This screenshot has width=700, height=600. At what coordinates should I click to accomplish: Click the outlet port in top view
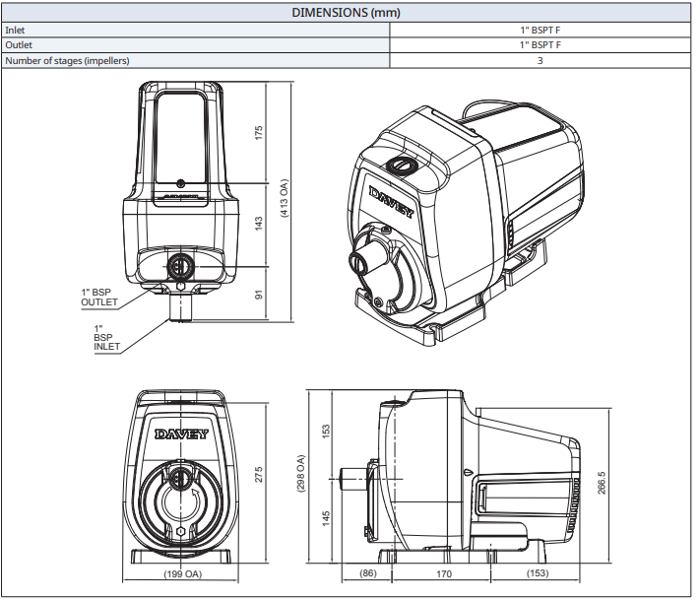(181, 267)
